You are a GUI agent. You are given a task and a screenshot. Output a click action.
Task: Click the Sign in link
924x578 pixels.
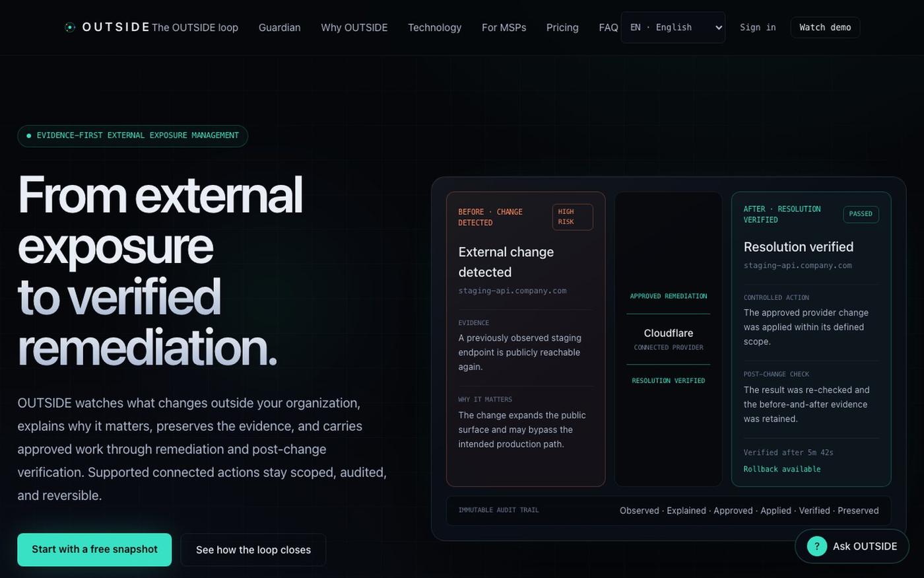758,28
